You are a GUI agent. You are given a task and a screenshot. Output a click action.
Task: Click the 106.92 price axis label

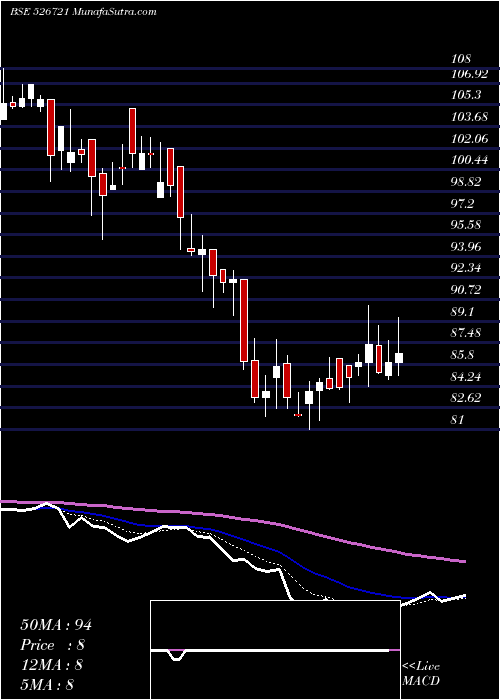point(470,74)
